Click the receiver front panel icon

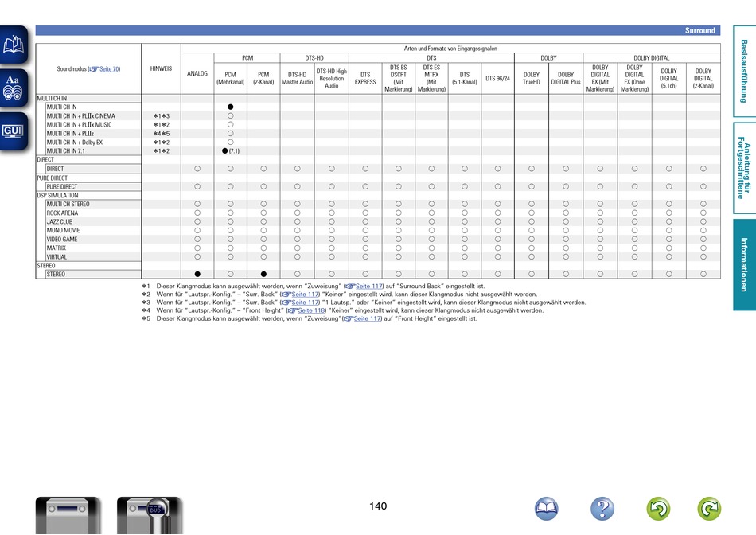point(68,516)
